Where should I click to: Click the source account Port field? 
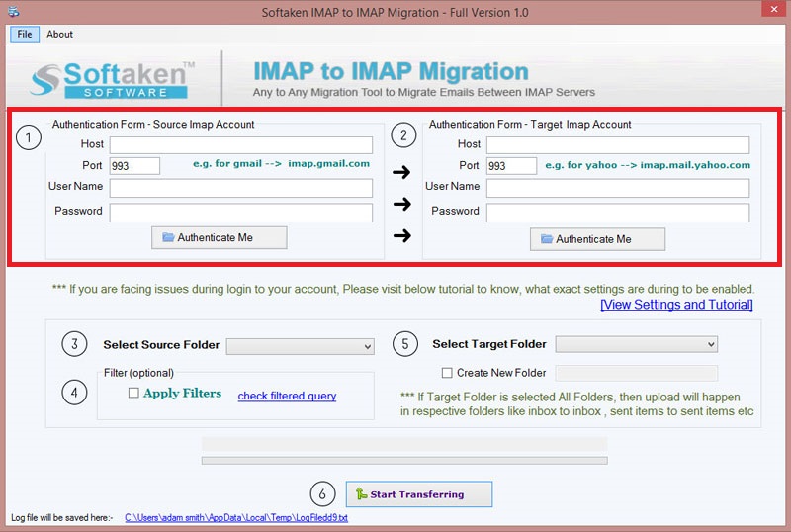pyautogui.click(x=134, y=166)
